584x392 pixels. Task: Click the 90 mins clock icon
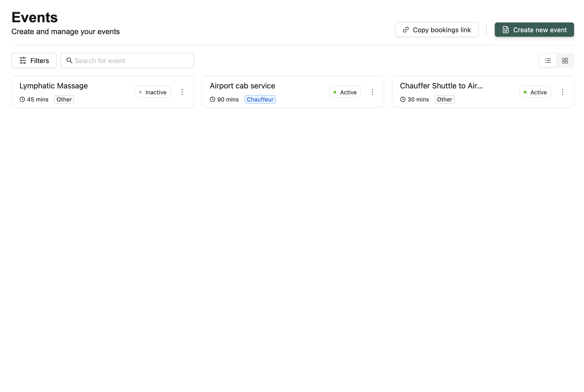click(x=213, y=99)
